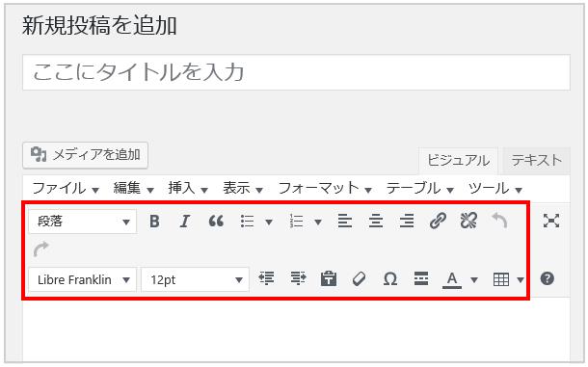Toggle italic formatting
588x367 pixels.
(185, 222)
